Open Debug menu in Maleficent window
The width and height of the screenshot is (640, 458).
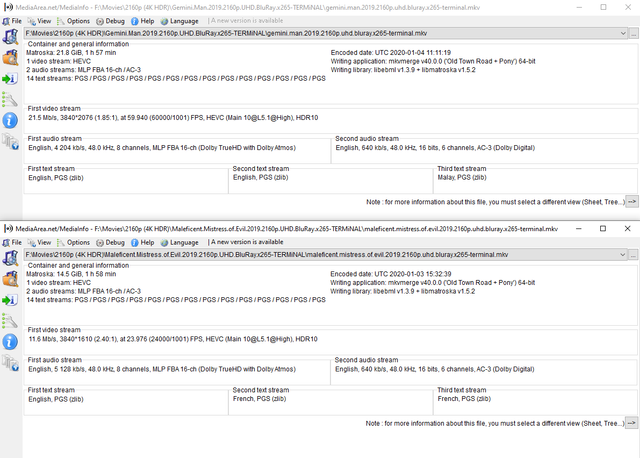click(x=110, y=242)
